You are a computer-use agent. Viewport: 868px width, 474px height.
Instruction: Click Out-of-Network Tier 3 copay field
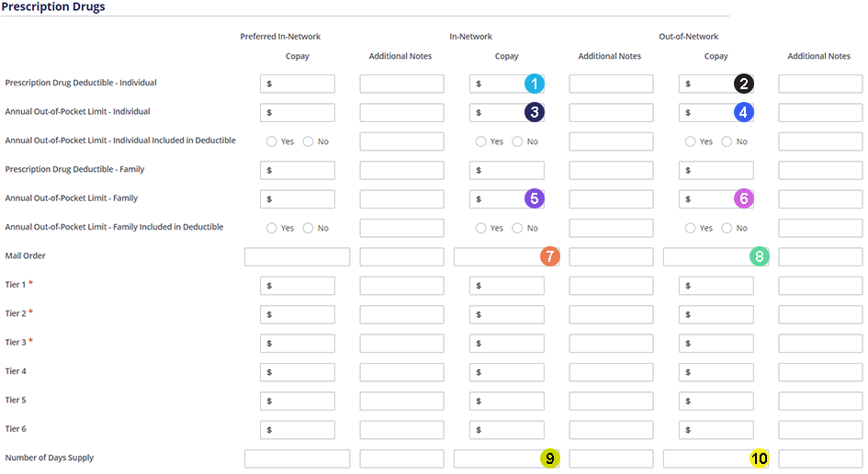[x=716, y=344]
